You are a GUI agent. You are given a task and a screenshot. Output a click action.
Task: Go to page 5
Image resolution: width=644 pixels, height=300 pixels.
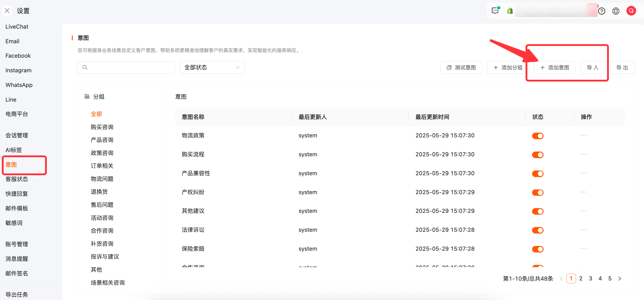[x=610, y=279]
